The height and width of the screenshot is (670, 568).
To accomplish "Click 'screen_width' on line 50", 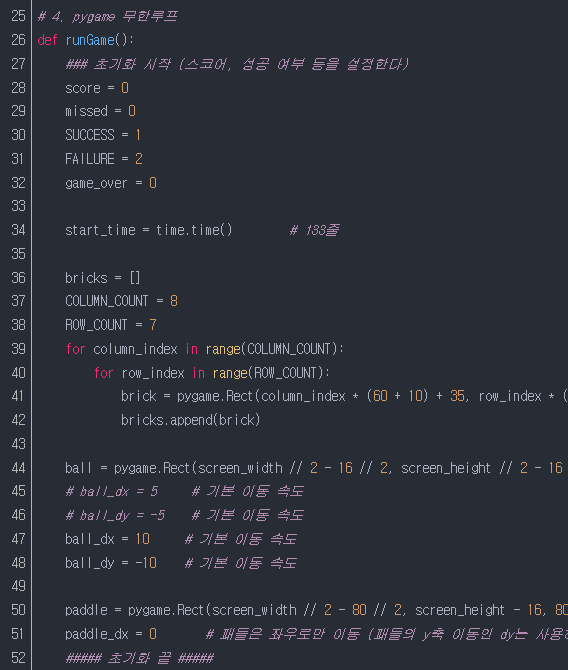I will [254, 610].
